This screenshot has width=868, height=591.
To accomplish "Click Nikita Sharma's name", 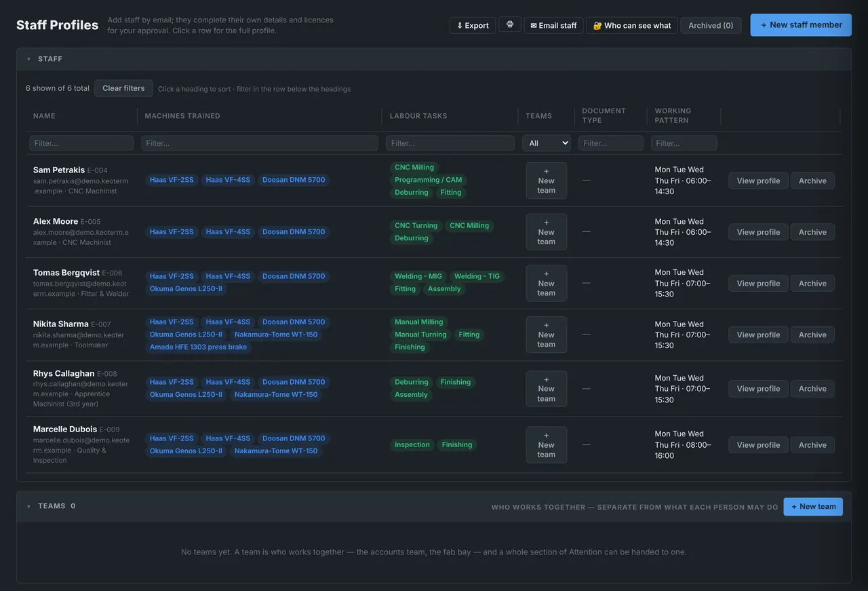I will 61,324.
